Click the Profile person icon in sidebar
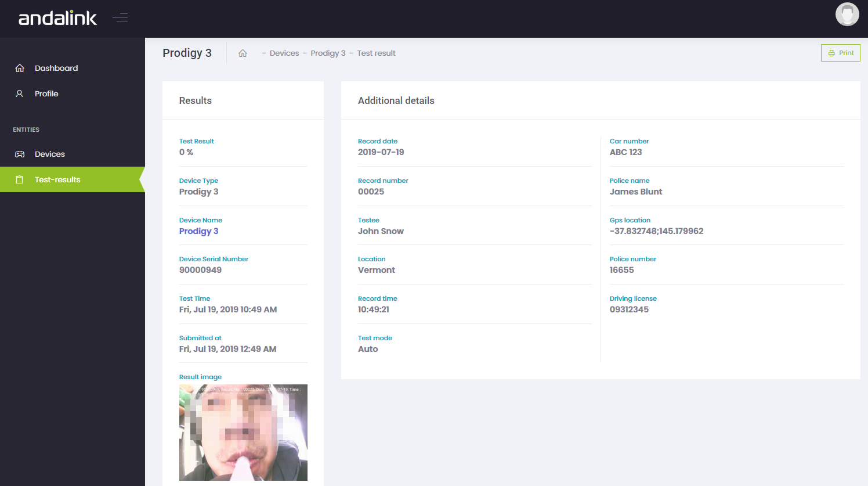Viewport: 868px width, 486px height. (20, 93)
